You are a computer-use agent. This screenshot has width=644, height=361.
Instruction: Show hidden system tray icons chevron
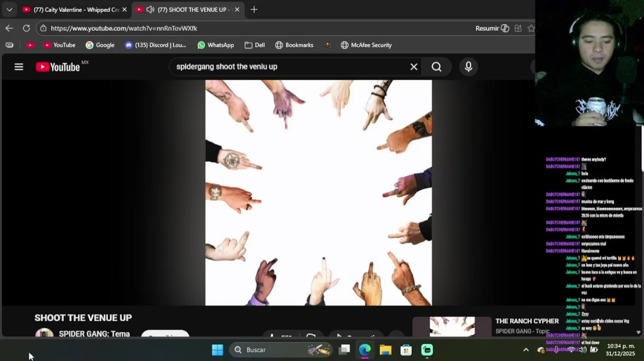pyautogui.click(x=526, y=350)
